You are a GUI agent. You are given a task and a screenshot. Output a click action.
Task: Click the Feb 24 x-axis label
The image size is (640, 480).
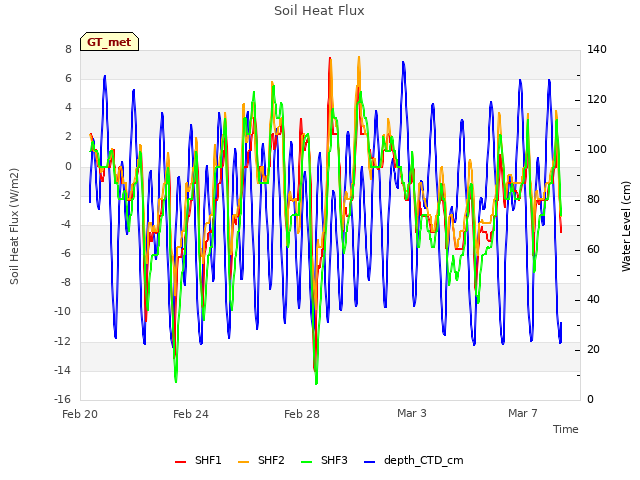tap(191, 414)
